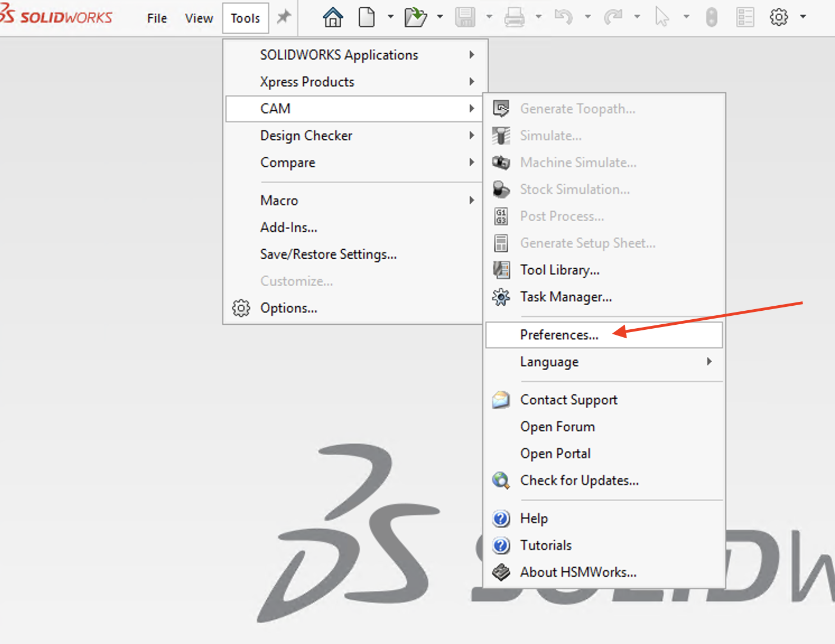
Task: Open Options from Tools menu
Action: coord(355,308)
